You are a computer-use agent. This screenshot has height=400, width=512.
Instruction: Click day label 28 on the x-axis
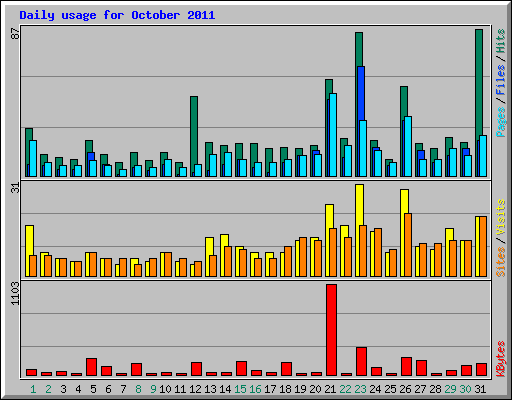click(435, 389)
